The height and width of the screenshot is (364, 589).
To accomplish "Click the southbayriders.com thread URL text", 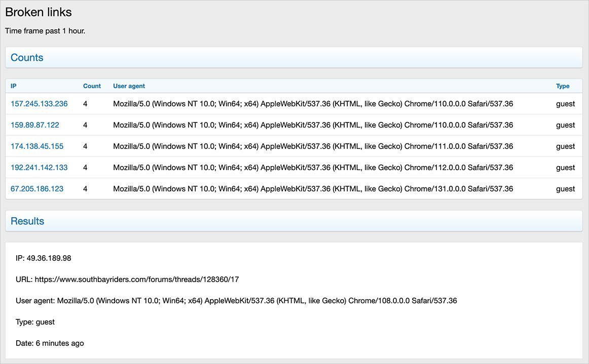I will (x=137, y=279).
